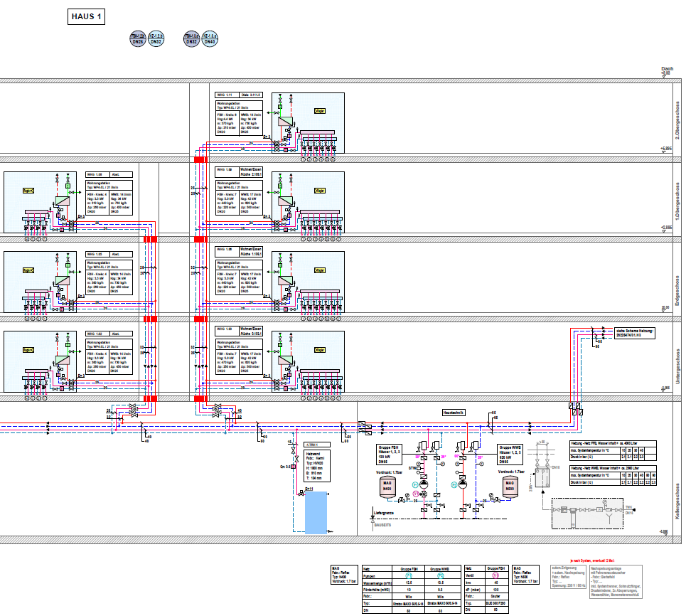The image size is (686, 616).
Task: Click the 'siehe Schema Heizung' reference note
Action: [x=634, y=334]
